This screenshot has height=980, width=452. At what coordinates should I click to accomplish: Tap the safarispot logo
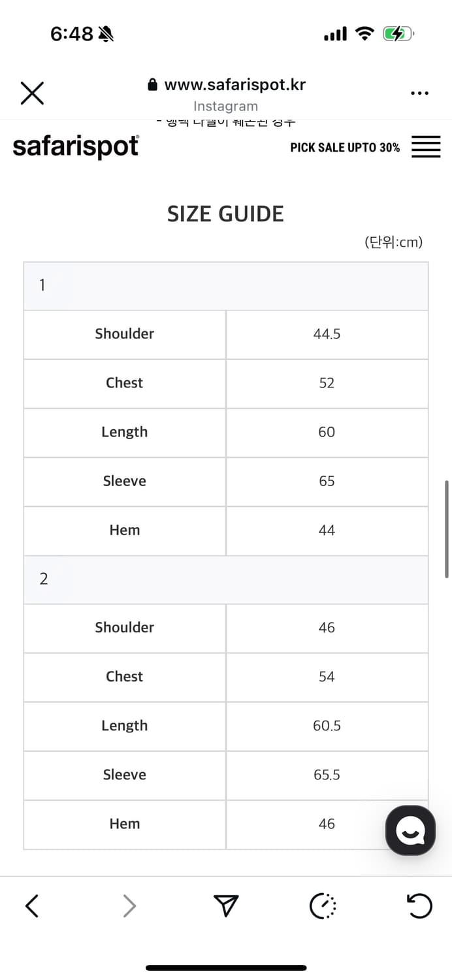tap(76, 147)
